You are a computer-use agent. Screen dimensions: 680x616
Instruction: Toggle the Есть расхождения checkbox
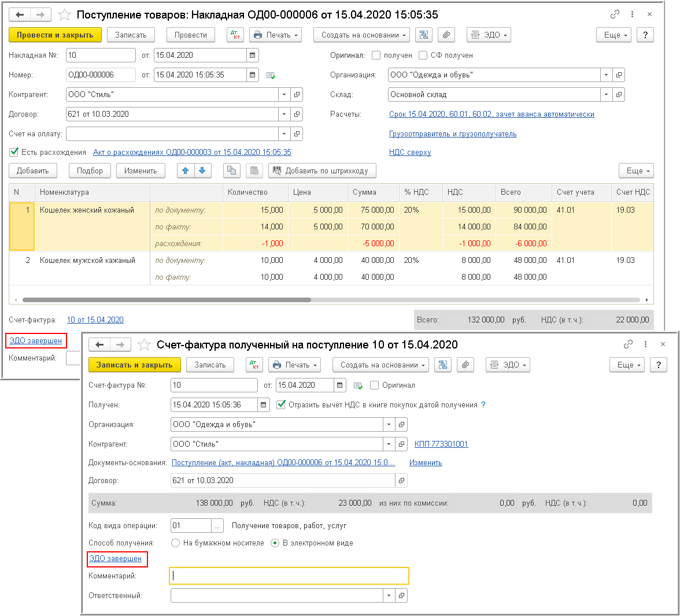pos(14,153)
